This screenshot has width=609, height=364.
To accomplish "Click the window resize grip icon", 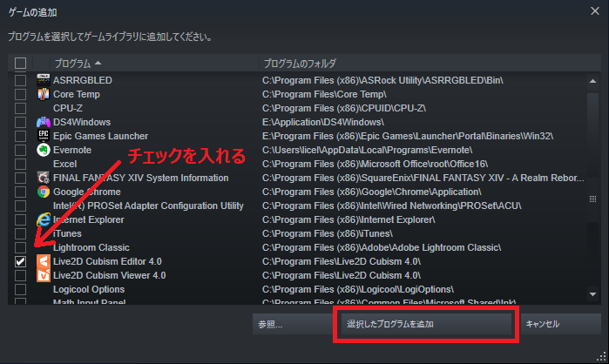I will click(601, 356).
